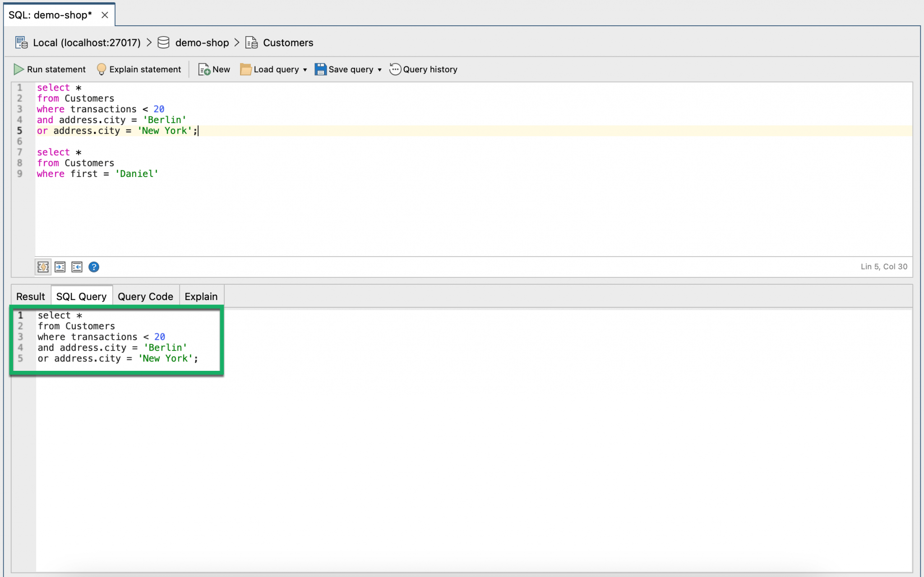This screenshot has height=577, width=924.
Task: Open the Query Code tab
Action: coord(145,296)
